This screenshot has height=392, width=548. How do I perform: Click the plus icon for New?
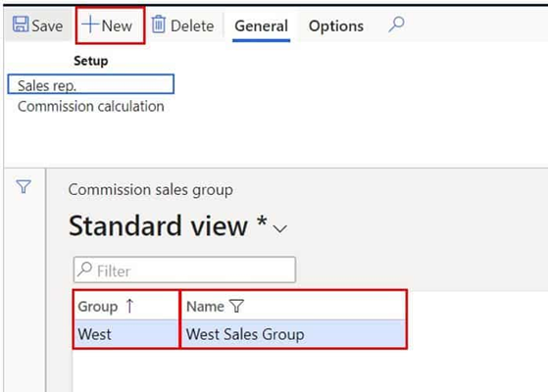click(x=90, y=24)
